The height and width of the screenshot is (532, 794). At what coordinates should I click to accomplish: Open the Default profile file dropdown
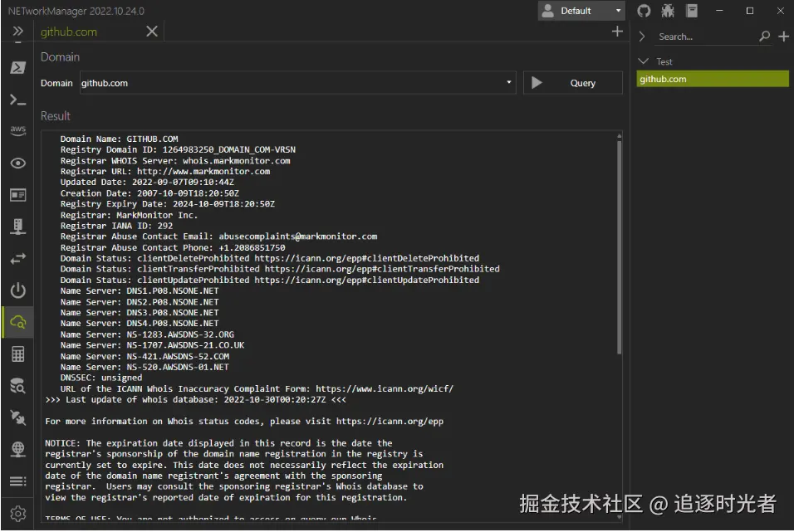(x=581, y=11)
